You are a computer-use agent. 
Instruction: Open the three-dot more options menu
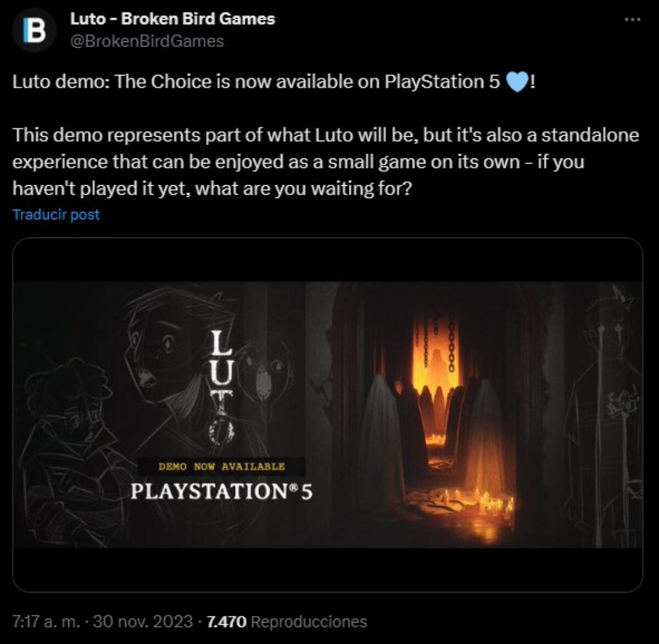[633, 19]
